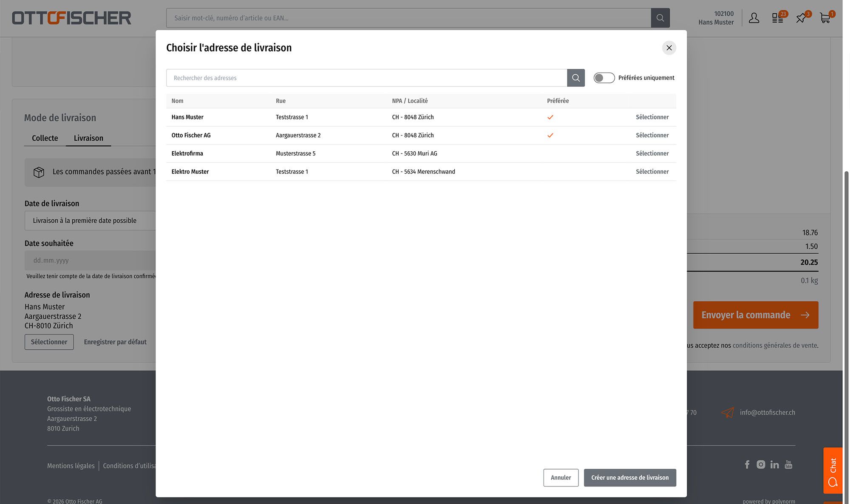Screen dimensions: 850x504
Task: Click the top bar product search icon
Action: coord(660,18)
